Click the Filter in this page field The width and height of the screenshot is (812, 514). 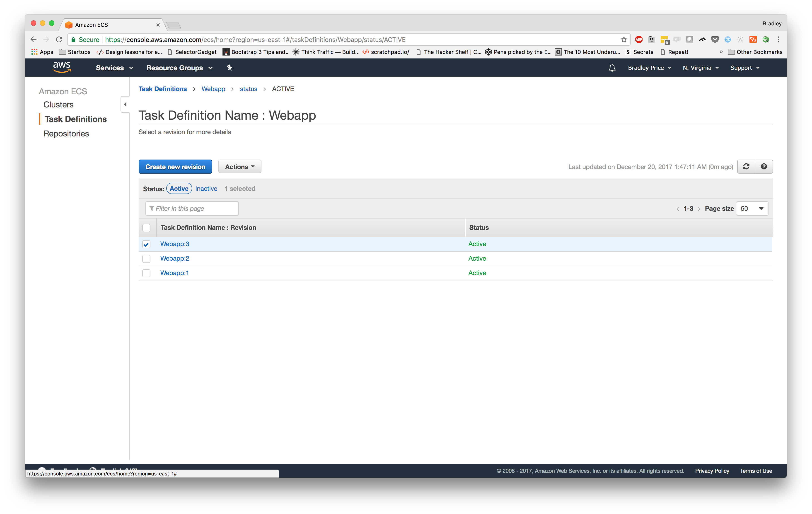pyautogui.click(x=192, y=209)
